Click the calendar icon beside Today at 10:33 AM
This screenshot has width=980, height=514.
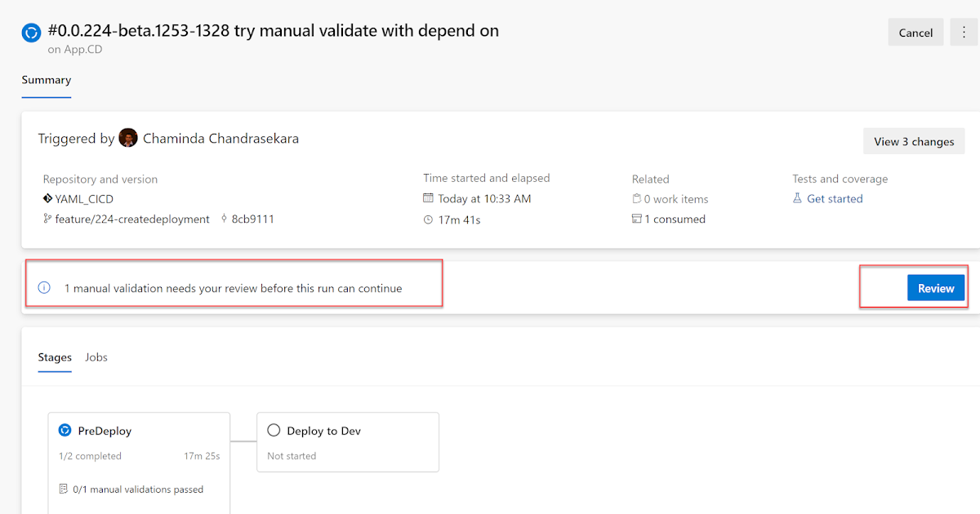point(429,198)
